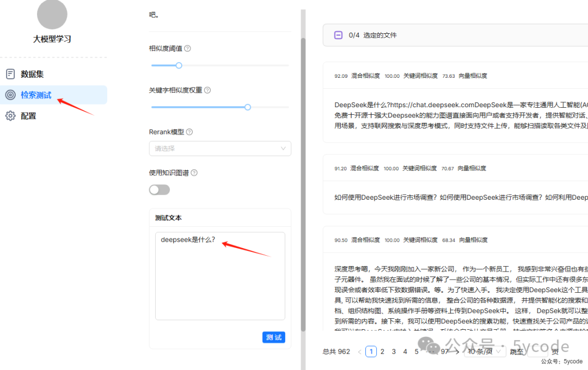
Task: Toggle the 使用知识图谱 switch
Action: [x=160, y=190]
